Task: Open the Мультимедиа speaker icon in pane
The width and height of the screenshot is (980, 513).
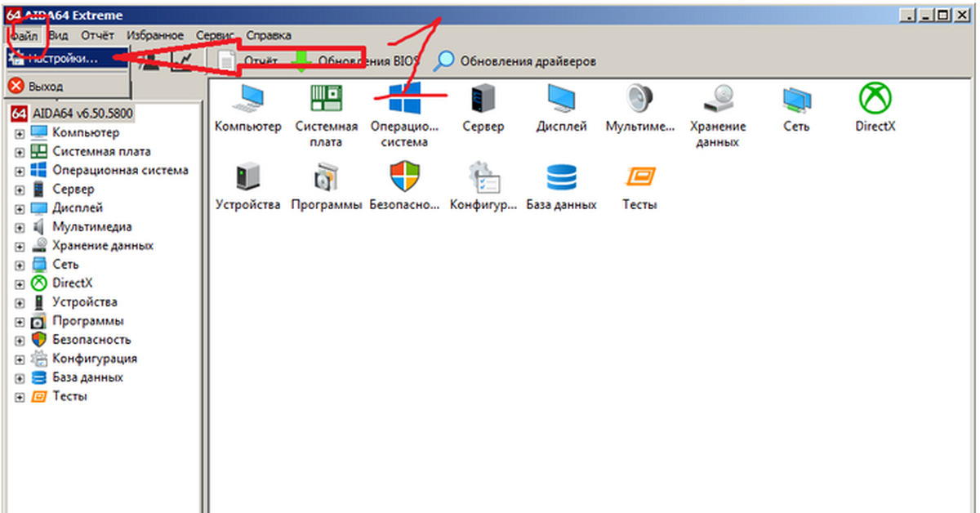Action: [x=641, y=99]
